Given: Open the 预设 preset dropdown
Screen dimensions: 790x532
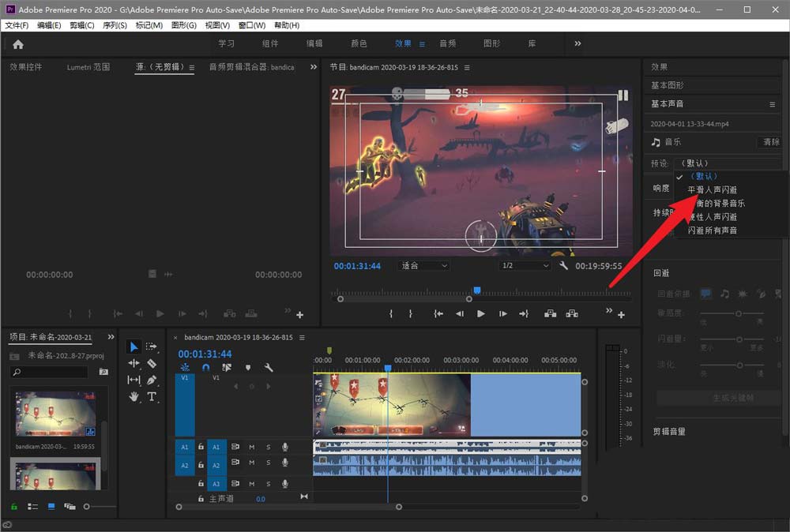Looking at the screenshot, I should (x=729, y=163).
